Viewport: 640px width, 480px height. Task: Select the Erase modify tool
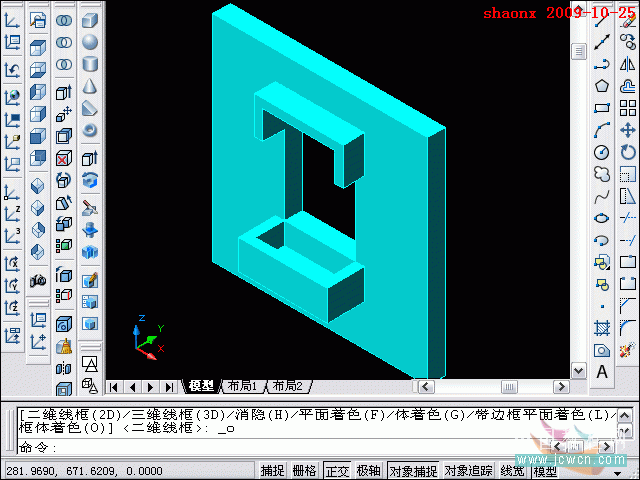coord(628,20)
